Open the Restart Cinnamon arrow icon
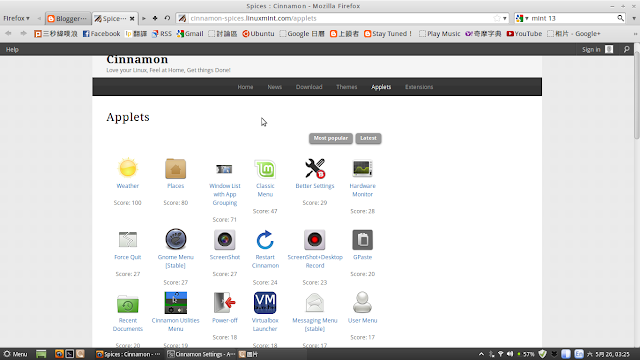Viewport: 640px width, 360px height. coord(265,240)
